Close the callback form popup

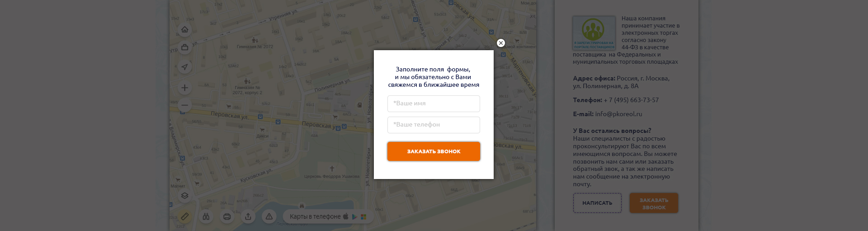click(x=500, y=43)
